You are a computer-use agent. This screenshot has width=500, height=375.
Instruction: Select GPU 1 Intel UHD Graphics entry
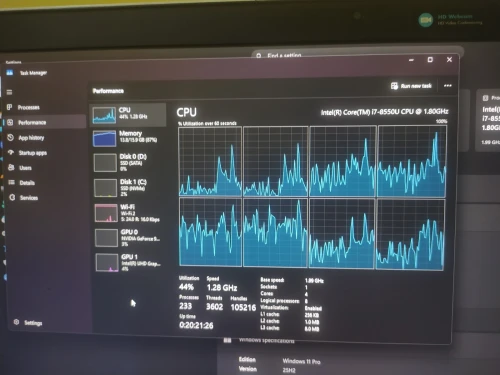pos(128,263)
